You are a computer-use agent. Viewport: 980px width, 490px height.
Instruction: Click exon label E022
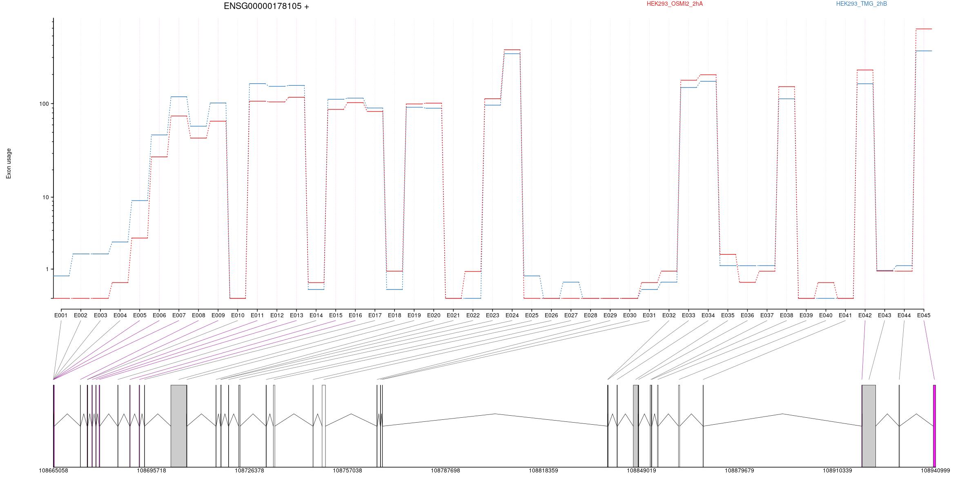[x=473, y=315]
